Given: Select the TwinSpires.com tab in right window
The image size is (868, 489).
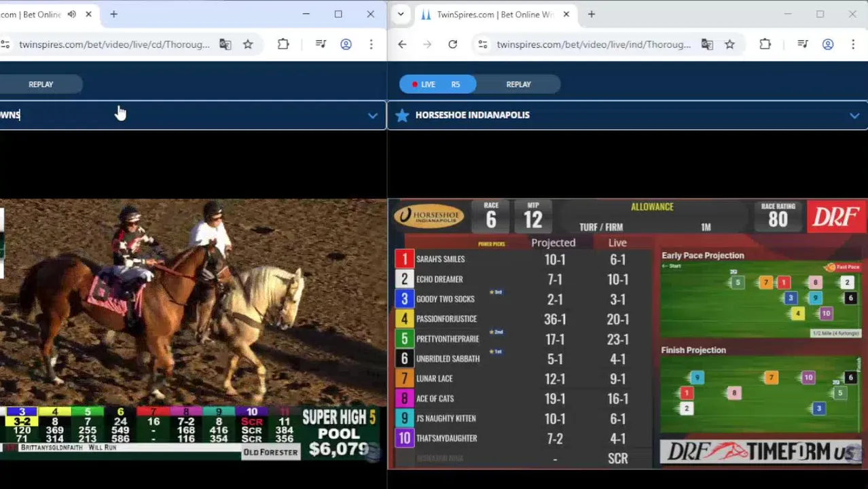Looking at the screenshot, I should pyautogui.click(x=494, y=14).
